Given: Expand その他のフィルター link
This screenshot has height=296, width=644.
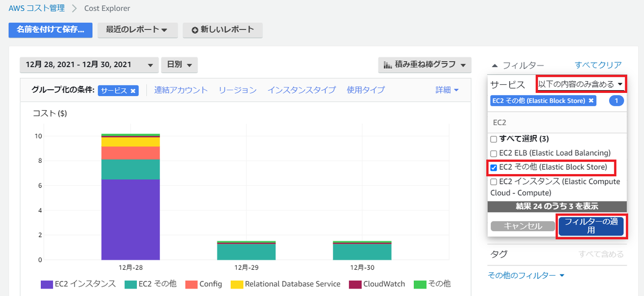Looking at the screenshot, I should (526, 275).
